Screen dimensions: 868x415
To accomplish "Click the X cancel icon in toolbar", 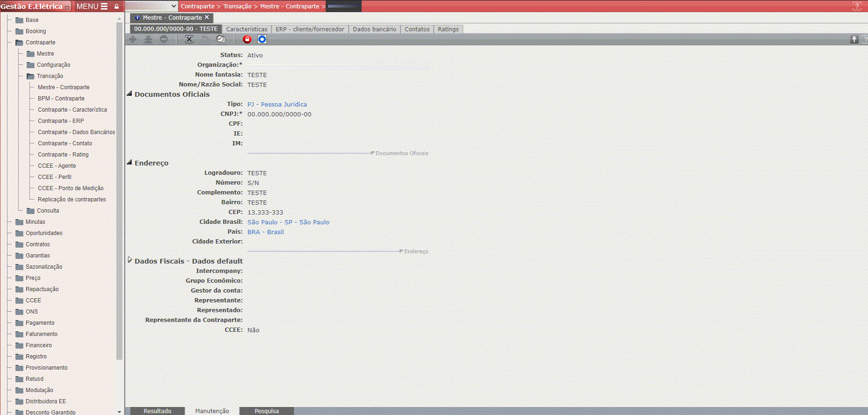I will click(x=189, y=39).
